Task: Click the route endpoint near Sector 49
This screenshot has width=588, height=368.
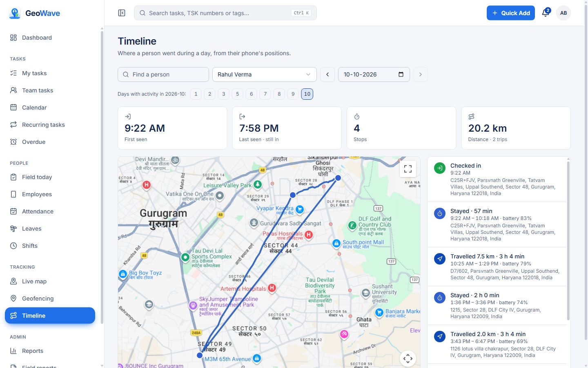Action: coord(200,355)
